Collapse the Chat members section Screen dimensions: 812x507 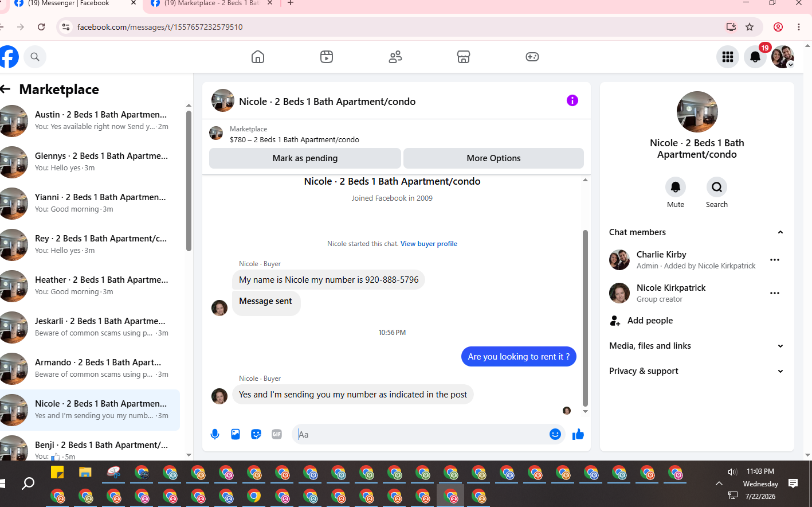tap(780, 232)
